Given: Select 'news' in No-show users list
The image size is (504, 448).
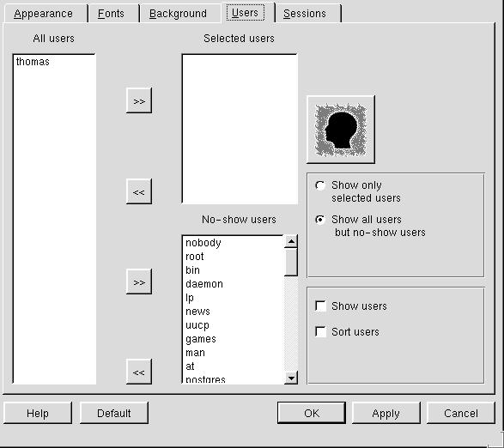Looking at the screenshot, I should coord(233,312).
